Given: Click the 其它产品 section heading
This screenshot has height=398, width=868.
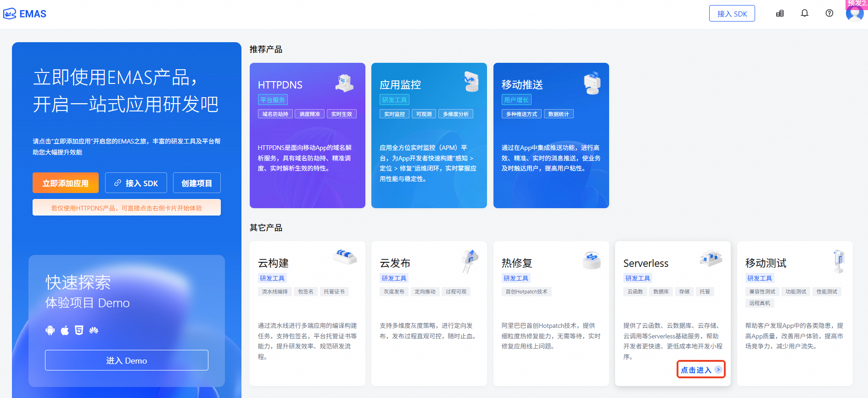Looking at the screenshot, I should click(x=266, y=228).
